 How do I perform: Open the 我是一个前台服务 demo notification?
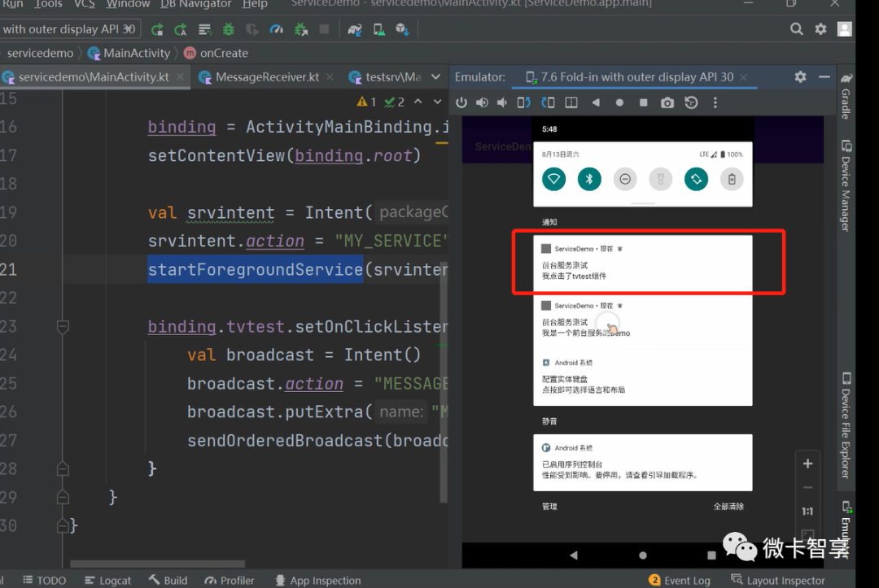pyautogui.click(x=642, y=320)
